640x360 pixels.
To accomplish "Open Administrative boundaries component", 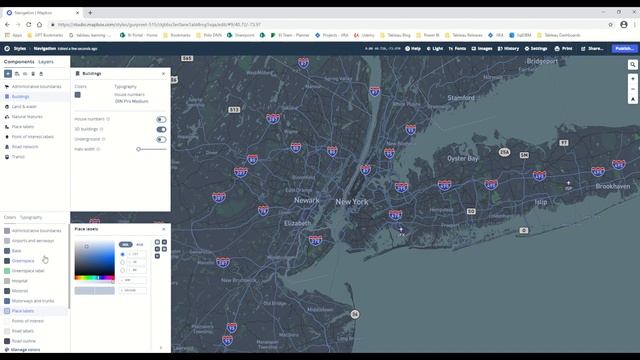I will [x=35, y=87].
